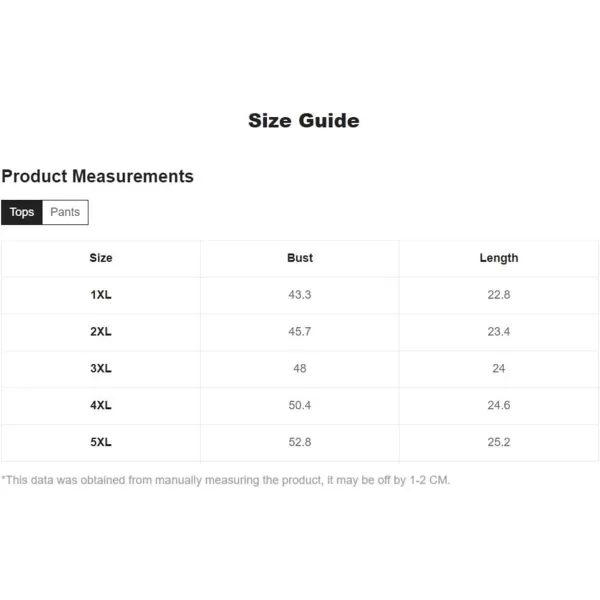Screen dimensions: 600x600
Task: Click the Size Guide title
Action: (x=304, y=121)
